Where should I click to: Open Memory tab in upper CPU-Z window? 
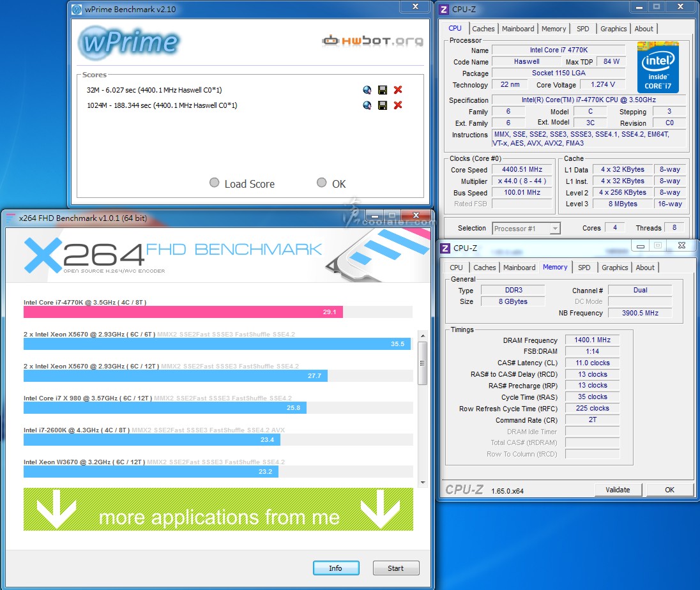tap(554, 29)
